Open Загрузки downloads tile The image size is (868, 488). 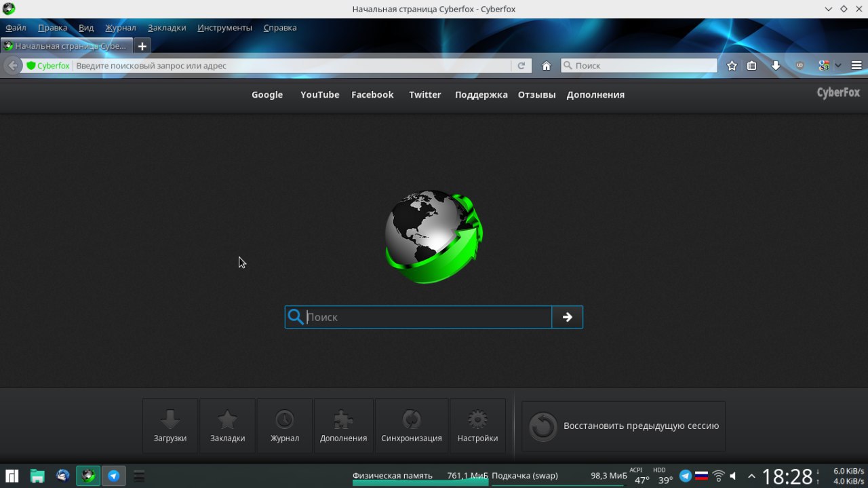point(170,426)
